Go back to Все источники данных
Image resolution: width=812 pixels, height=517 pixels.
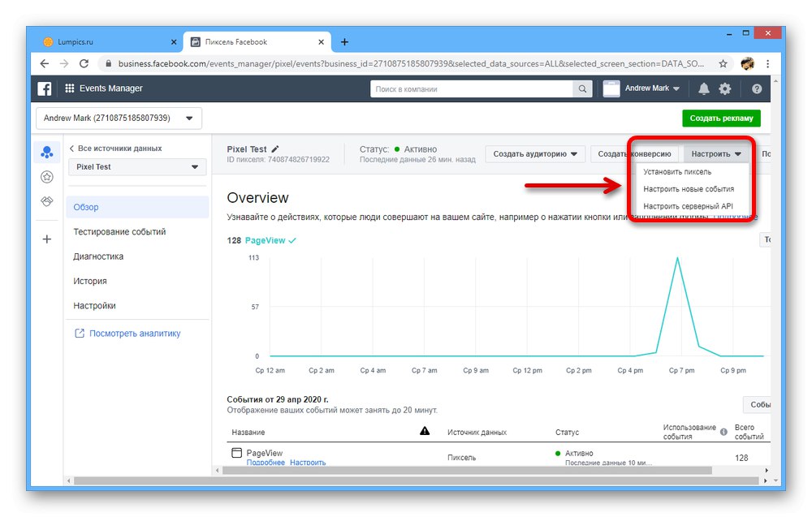[115, 148]
